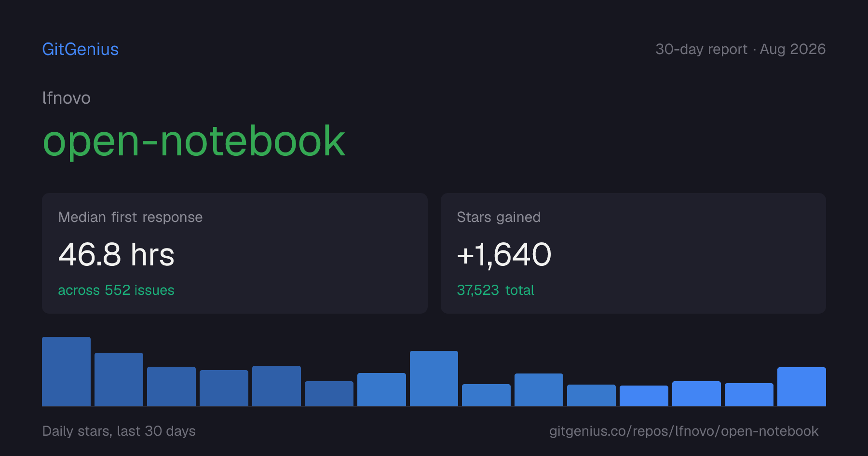Open the Stars gained card
Viewport: 868px width, 456px height.
tap(633, 253)
